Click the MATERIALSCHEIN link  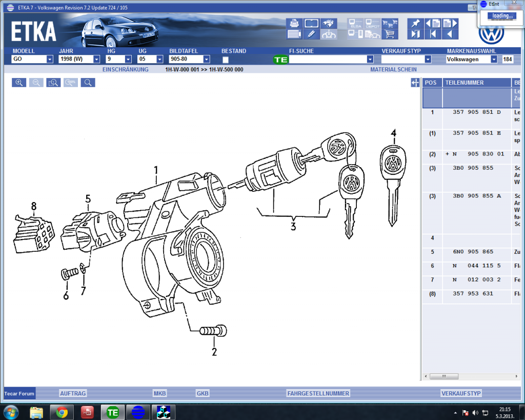tap(393, 70)
